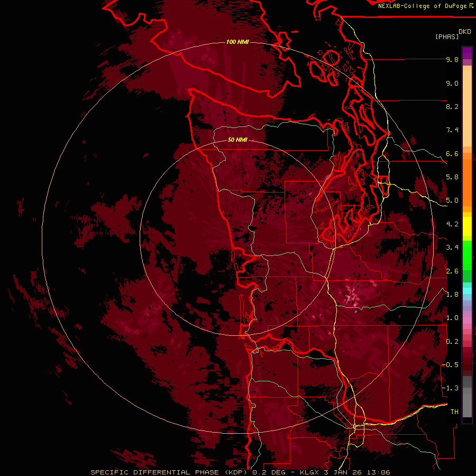The width and height of the screenshot is (476, 476).
Task: Click the 1.8 value on color scale
Action: (452, 295)
